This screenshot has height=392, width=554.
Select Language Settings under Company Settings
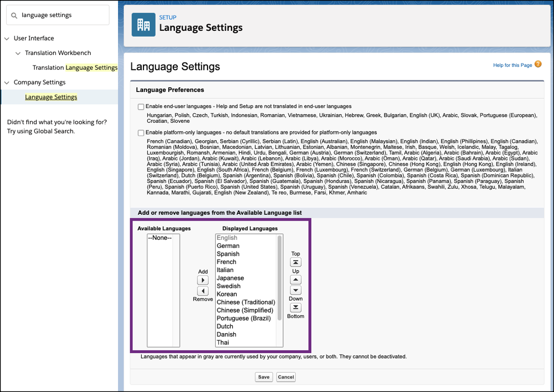(x=51, y=96)
